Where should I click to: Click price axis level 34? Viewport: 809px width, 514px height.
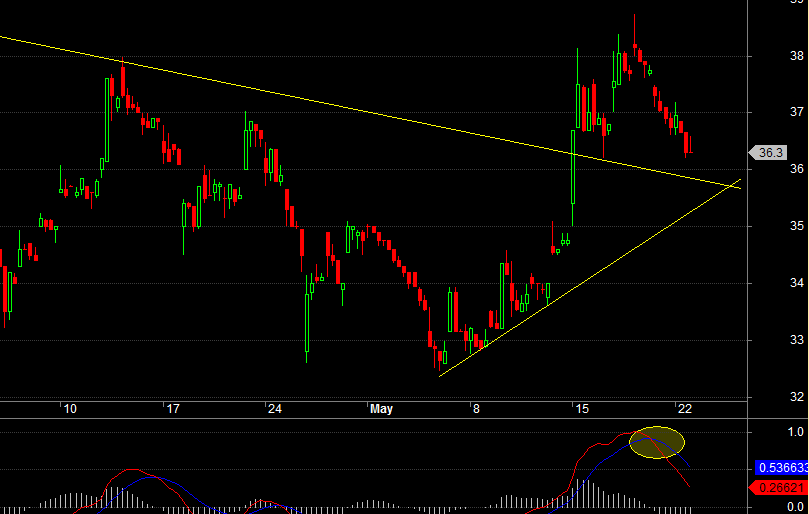coord(797,283)
